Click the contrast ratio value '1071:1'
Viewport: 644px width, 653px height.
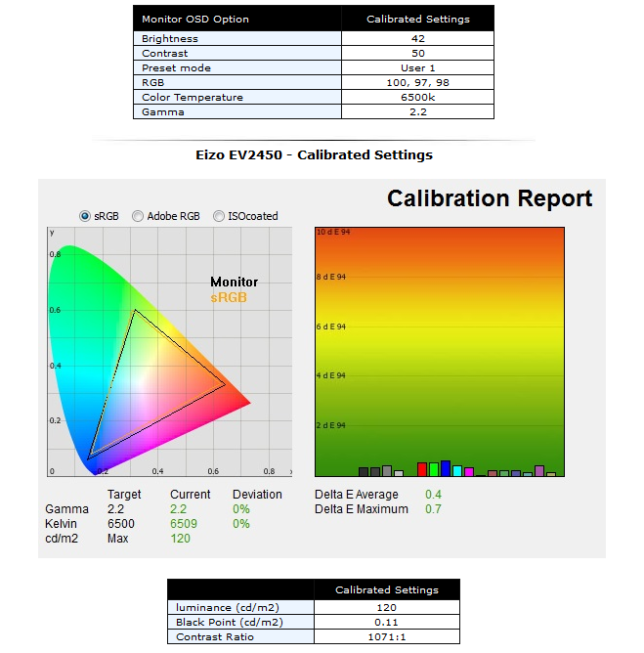point(387,636)
